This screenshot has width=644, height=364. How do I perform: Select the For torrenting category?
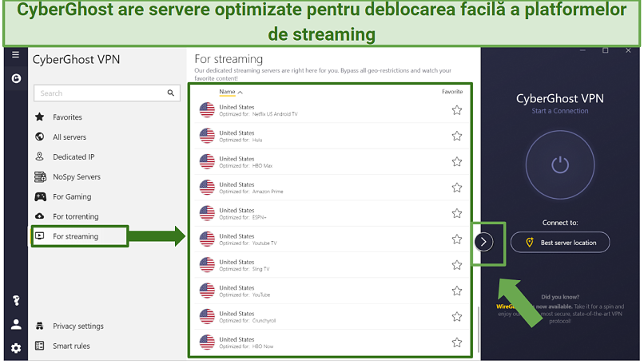point(76,216)
